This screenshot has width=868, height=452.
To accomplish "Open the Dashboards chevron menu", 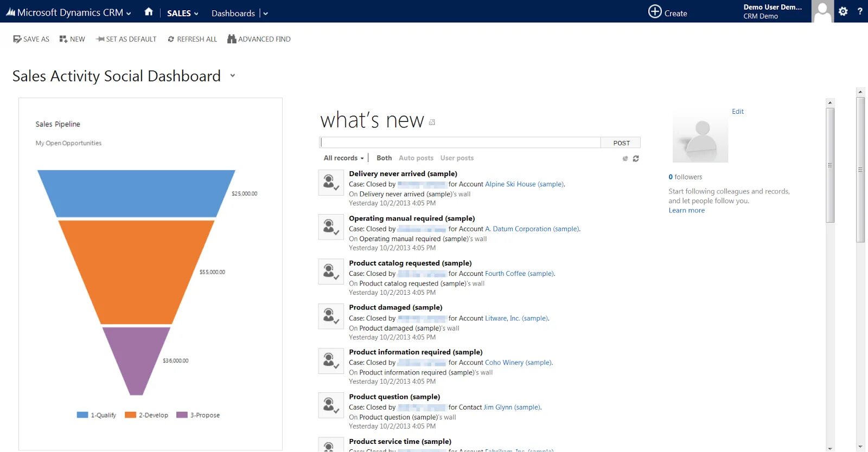I will (265, 14).
